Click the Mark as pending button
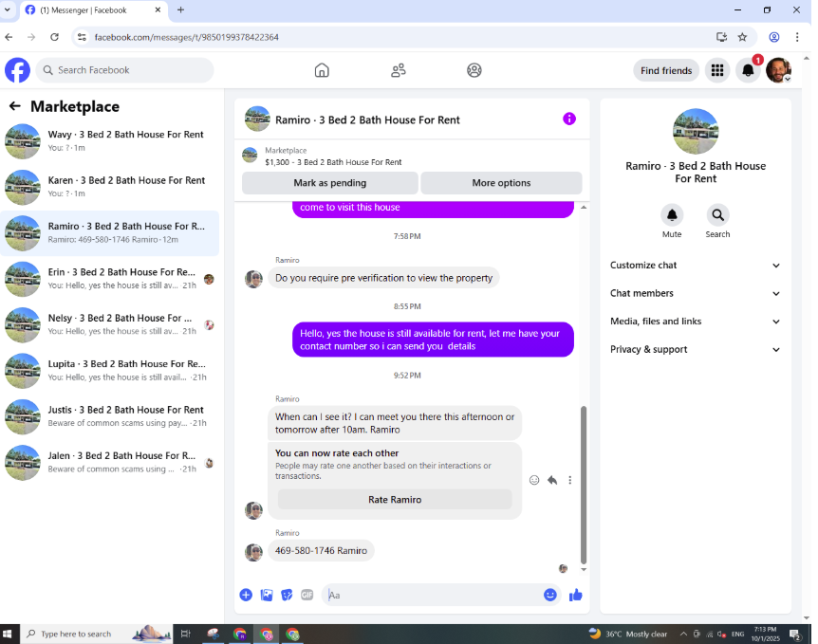The height and width of the screenshot is (644, 818). click(x=329, y=183)
